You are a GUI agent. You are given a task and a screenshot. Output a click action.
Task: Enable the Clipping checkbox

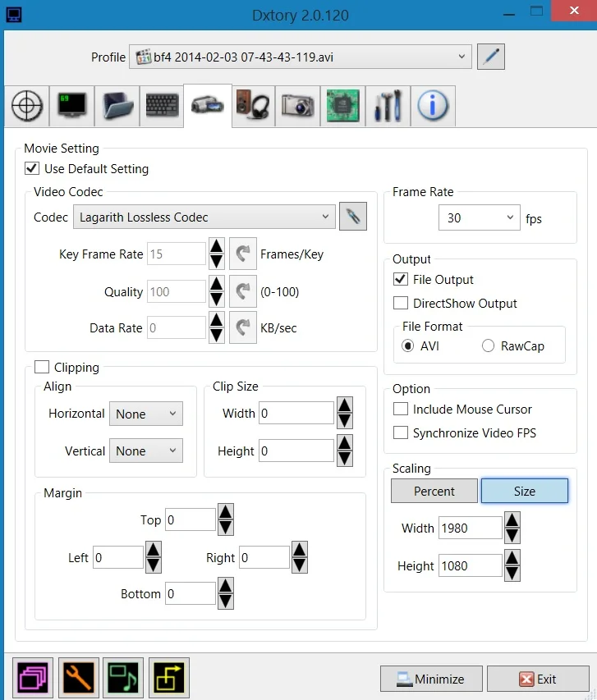click(42, 367)
